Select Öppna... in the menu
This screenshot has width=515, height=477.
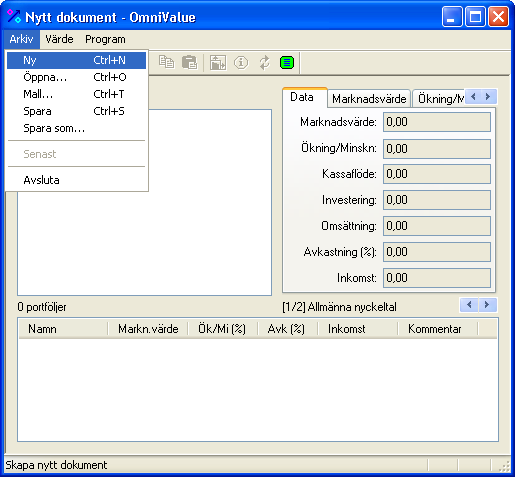pos(76,77)
